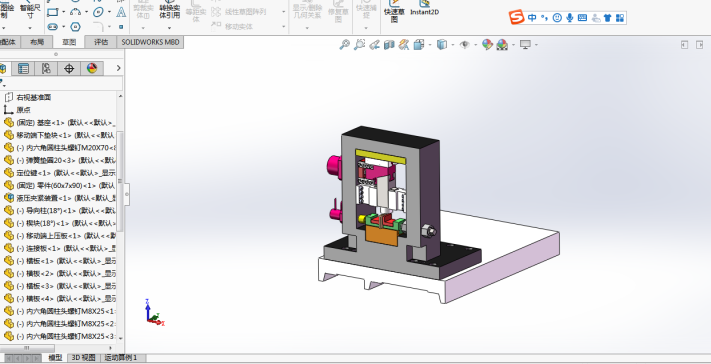Click the 快速草图 rapid sketch tool

(x=394, y=12)
